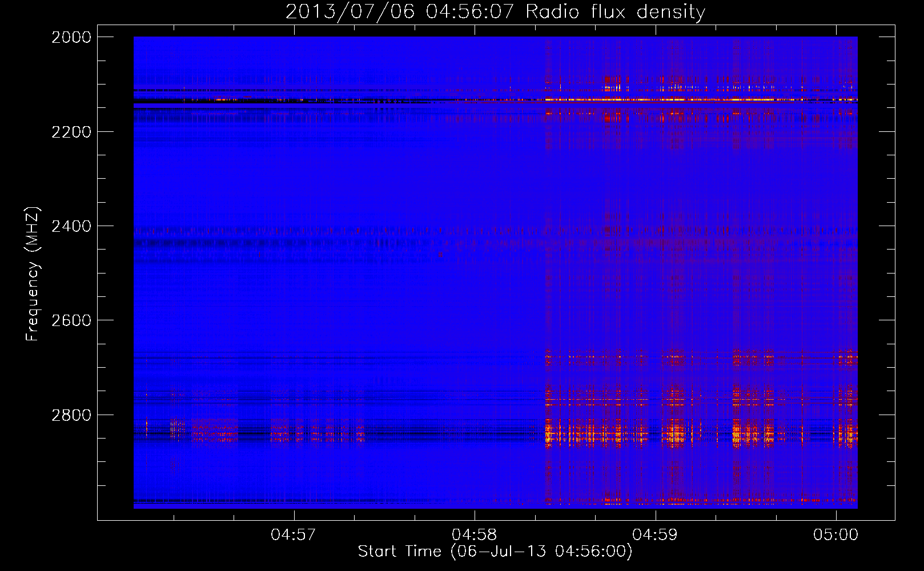Click the "2000" frequency axis label
The image size is (924, 571).
point(71,37)
